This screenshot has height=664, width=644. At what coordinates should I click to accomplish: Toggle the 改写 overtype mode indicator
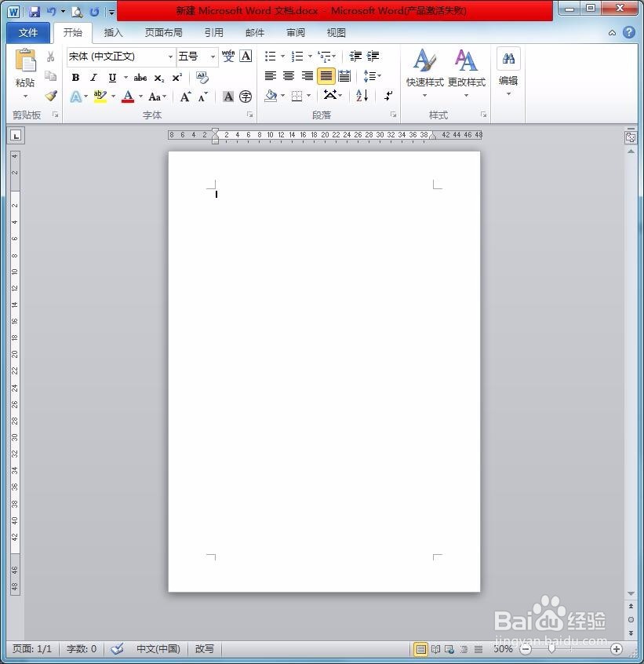coord(205,648)
